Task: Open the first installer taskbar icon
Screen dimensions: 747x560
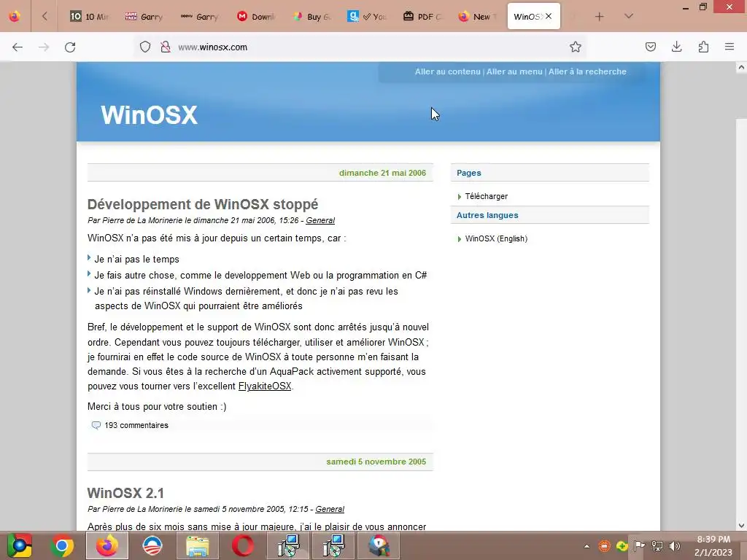Action: pyautogui.click(x=288, y=545)
